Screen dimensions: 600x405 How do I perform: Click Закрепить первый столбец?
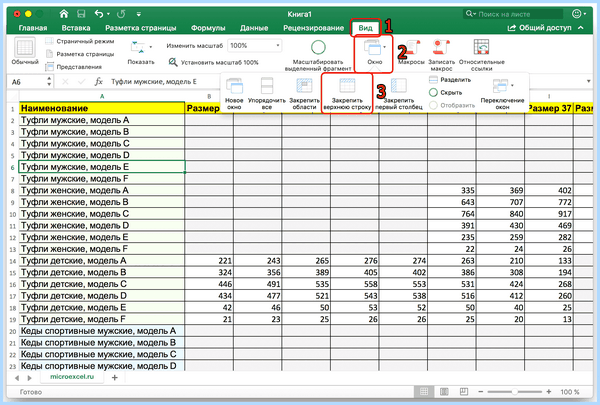pyautogui.click(x=398, y=94)
